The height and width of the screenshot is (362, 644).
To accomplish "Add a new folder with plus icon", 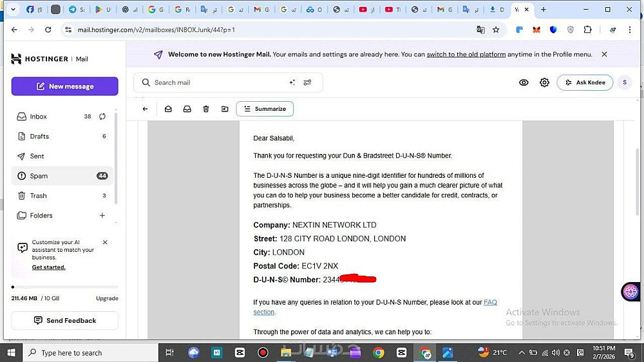I will pyautogui.click(x=102, y=215).
